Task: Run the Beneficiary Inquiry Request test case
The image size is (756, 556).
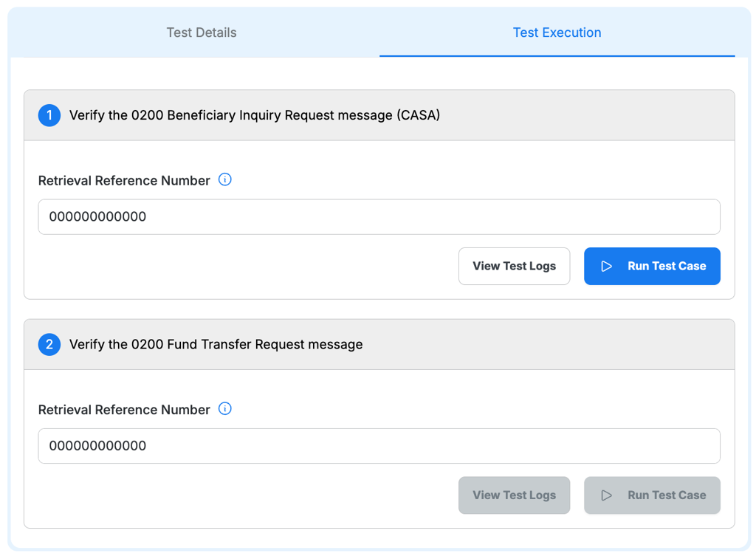Action: (x=652, y=266)
